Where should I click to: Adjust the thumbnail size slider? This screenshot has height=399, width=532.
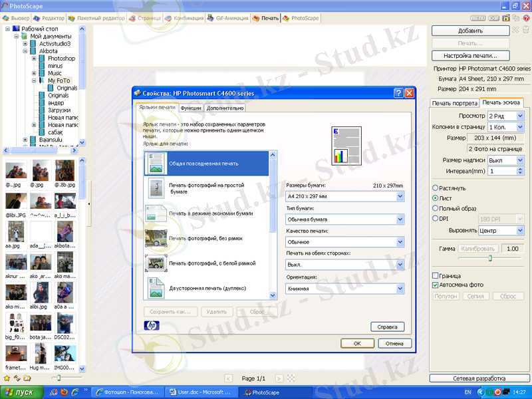pyautogui.click(x=59, y=378)
